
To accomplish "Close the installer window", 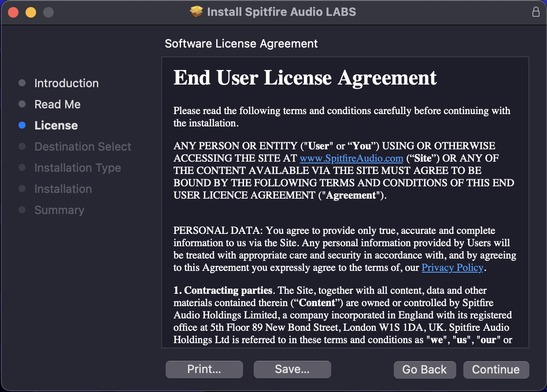I will (13, 12).
